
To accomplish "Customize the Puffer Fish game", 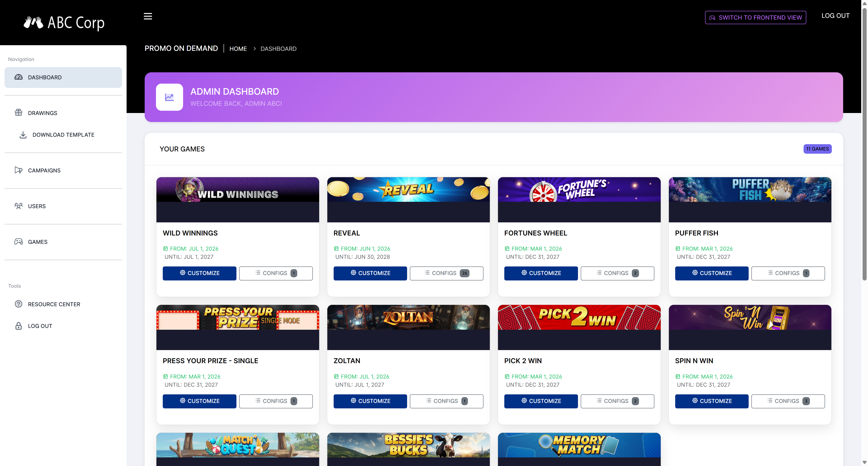I will (712, 273).
